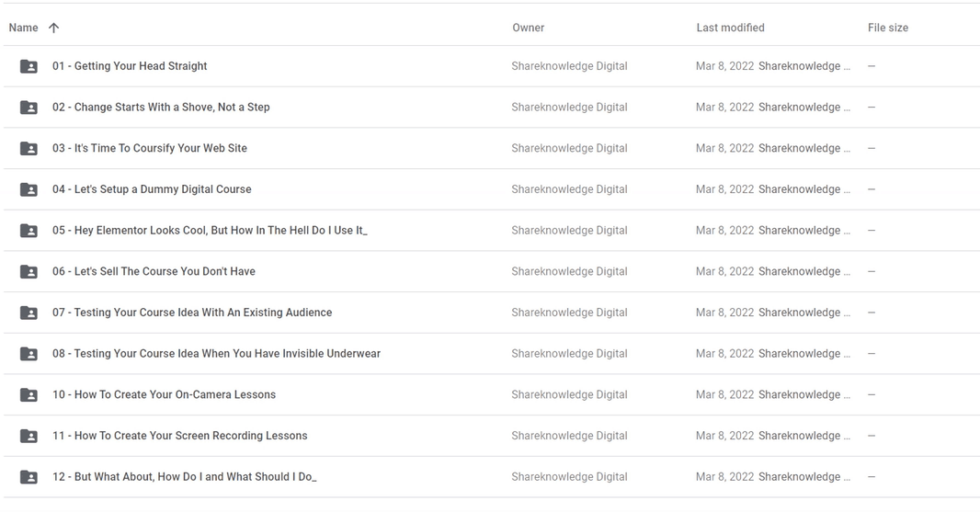Select the folder icon for 06 - Let's Sell The Course

pyautogui.click(x=28, y=272)
